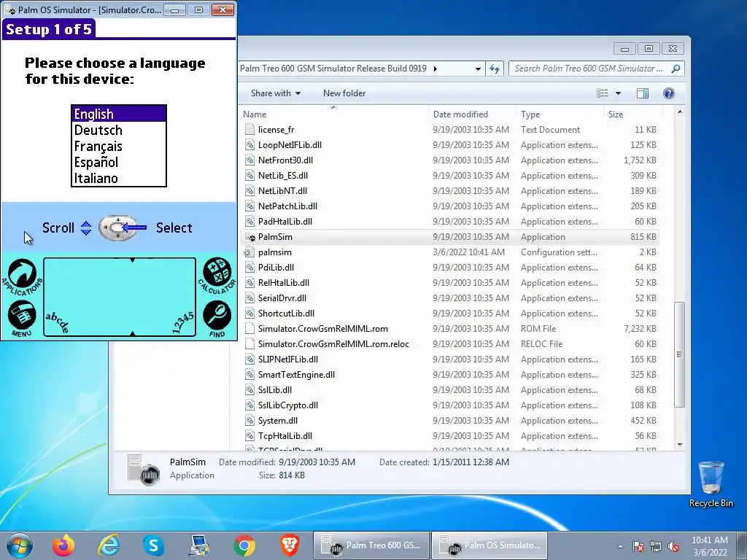Open the Share with dropdown menu

(275, 93)
